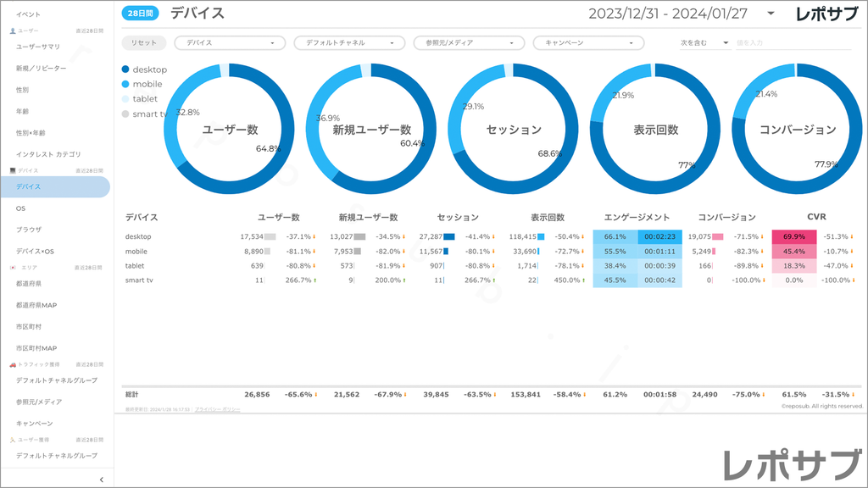Toggle the mobile legend item
Screen dimensions: 868x488
pos(142,84)
